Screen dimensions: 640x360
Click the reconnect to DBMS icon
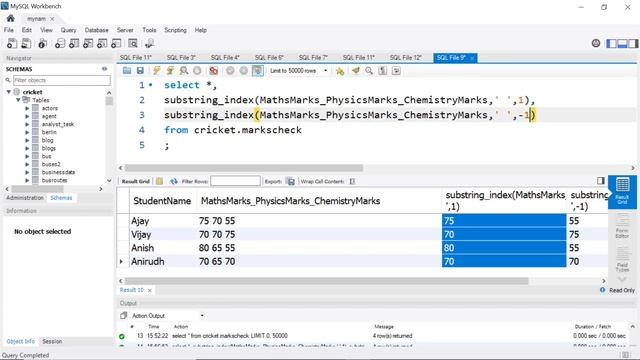pyautogui.click(x=149, y=43)
